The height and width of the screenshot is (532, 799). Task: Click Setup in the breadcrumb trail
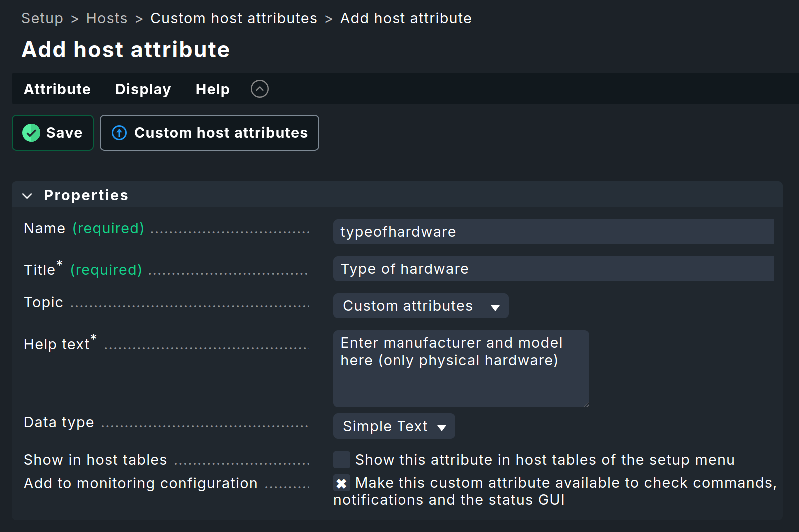[42, 18]
